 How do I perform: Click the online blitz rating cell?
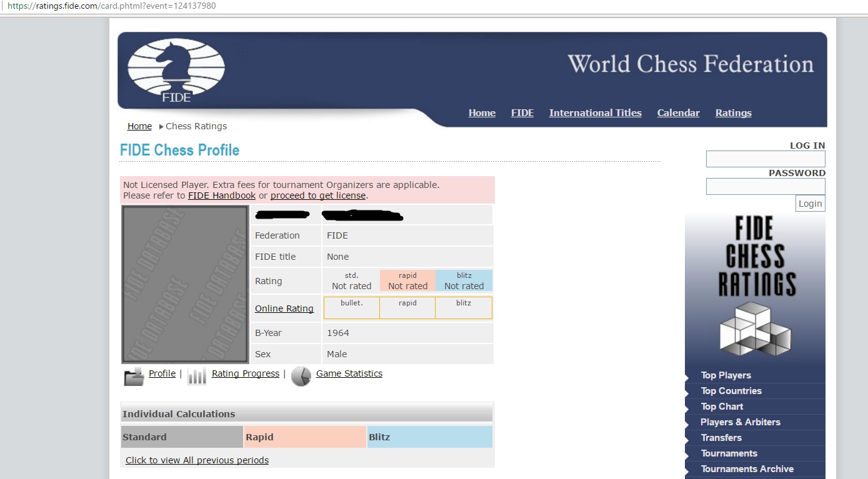pyautogui.click(x=464, y=308)
